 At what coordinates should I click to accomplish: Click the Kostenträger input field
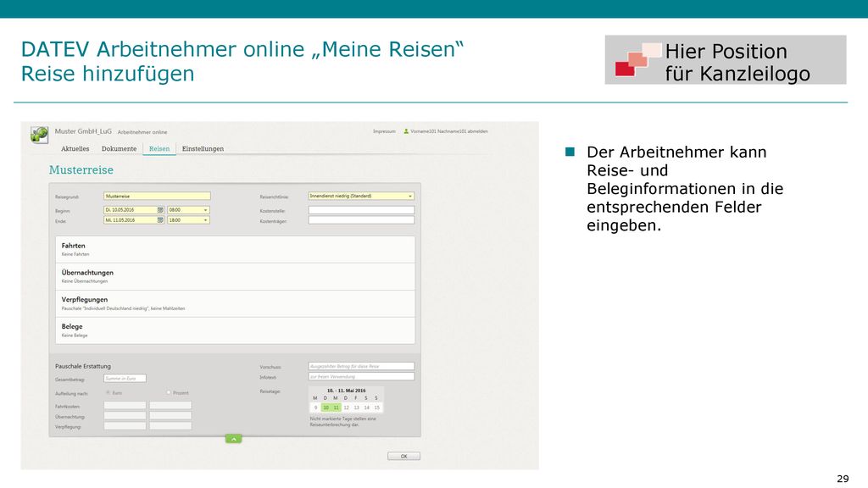pos(361,220)
